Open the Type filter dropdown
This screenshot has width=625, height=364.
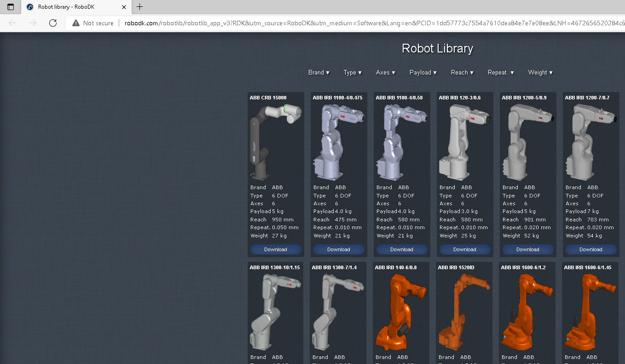[x=353, y=72]
